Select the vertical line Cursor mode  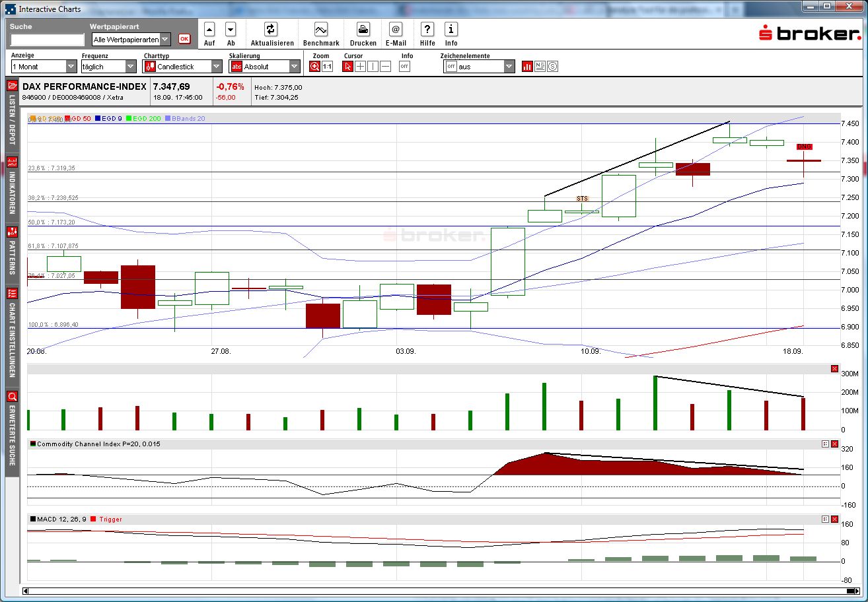click(x=373, y=66)
